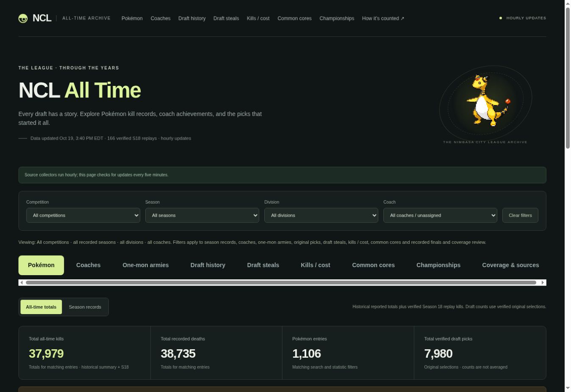Click the horizontal tab scrollbar's right arrow
This screenshot has height=392, width=571.
543,282
